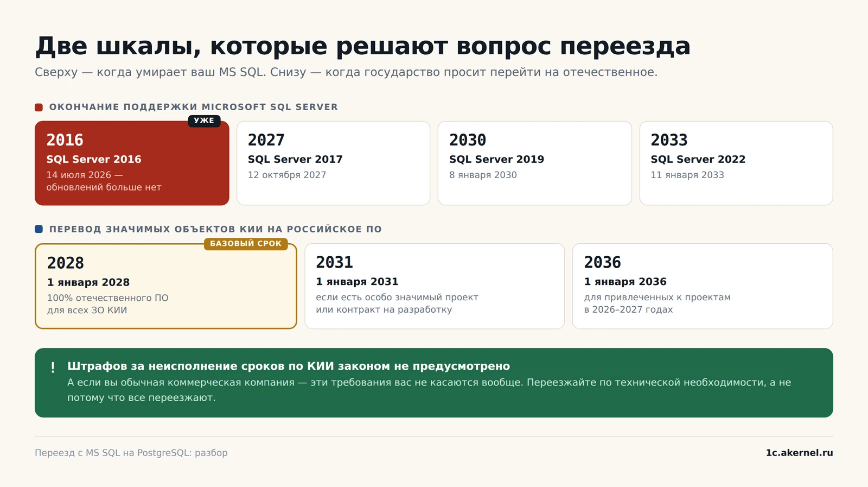Click the banner headline Штрафов за неисполнение сроков
The image size is (868, 487).
tap(289, 366)
